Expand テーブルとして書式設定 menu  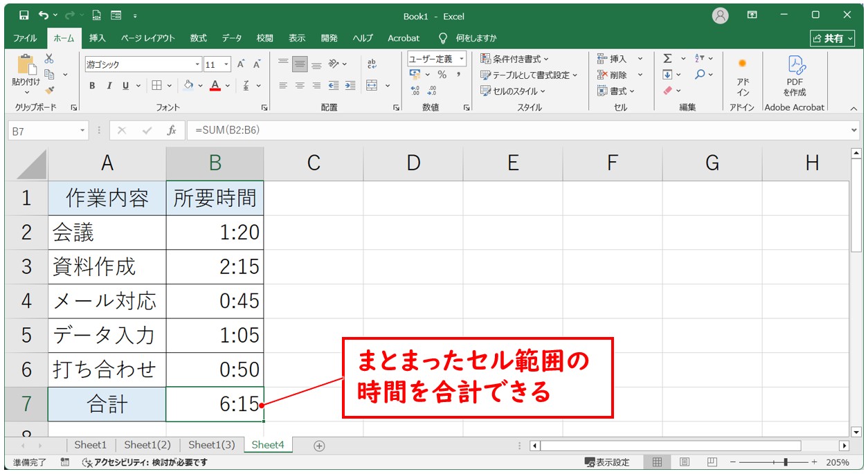(530, 75)
